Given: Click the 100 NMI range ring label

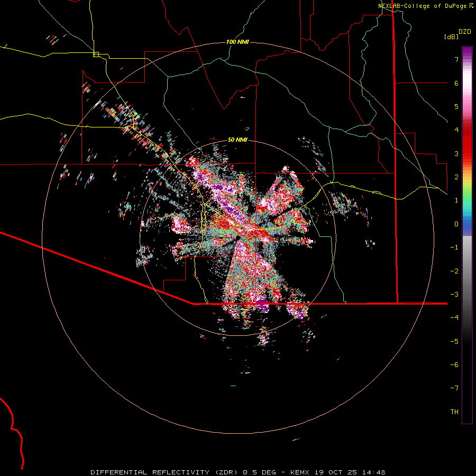Looking at the screenshot, I should pyautogui.click(x=237, y=42).
